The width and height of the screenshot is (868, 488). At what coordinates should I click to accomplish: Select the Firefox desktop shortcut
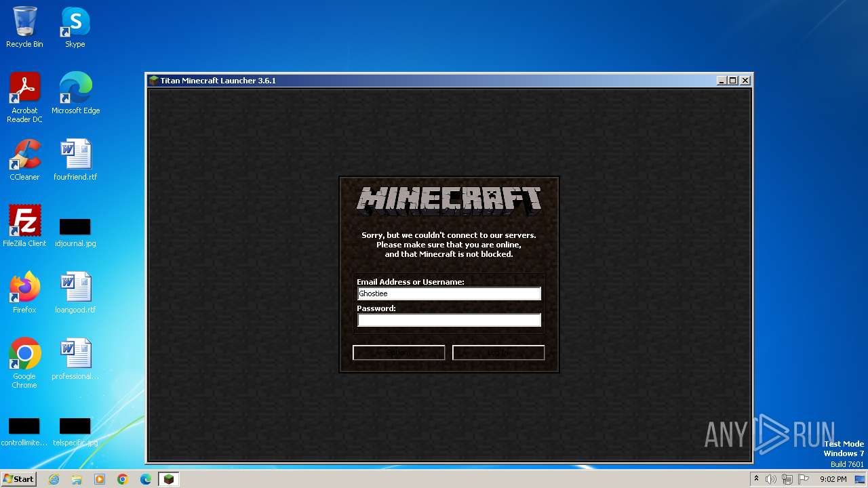click(x=24, y=293)
